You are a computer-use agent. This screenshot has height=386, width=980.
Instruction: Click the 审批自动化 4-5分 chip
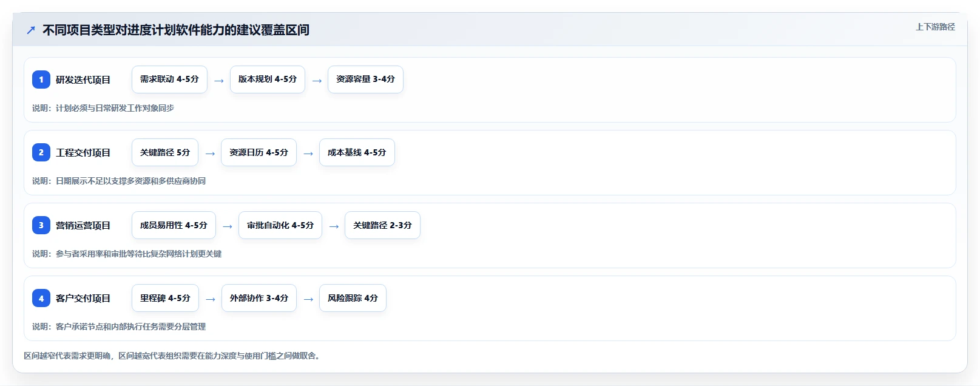pos(280,225)
